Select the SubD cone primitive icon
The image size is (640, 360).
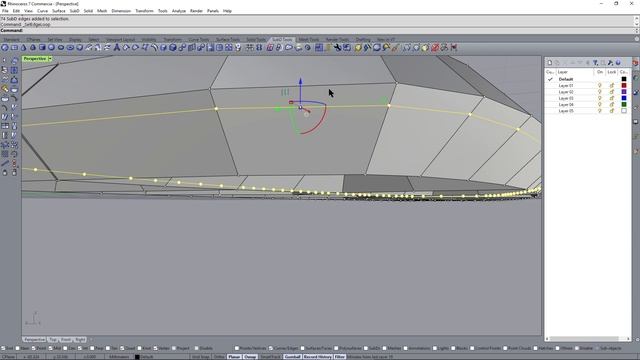tap(23, 48)
